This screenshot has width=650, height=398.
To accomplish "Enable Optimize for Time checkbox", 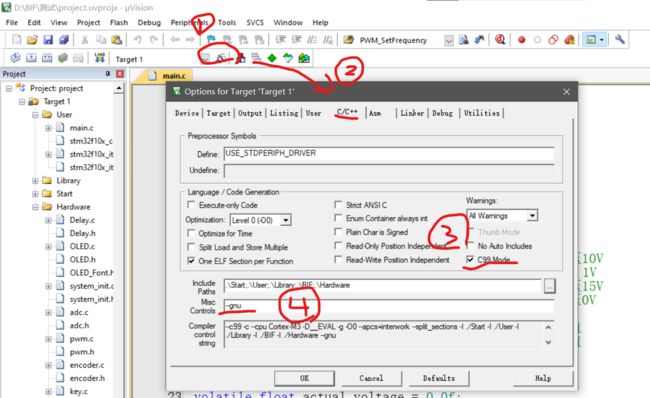I will [x=191, y=233].
